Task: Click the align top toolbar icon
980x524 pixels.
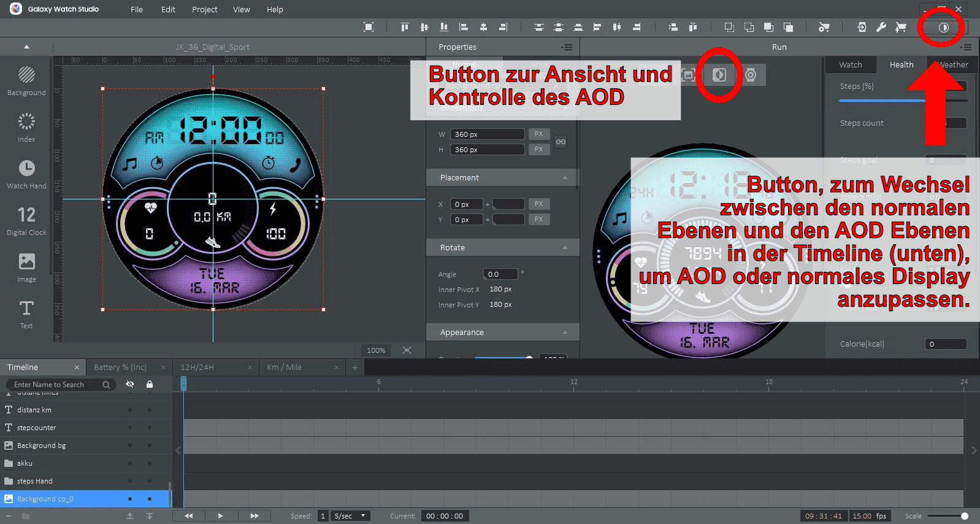Action: pyautogui.click(x=404, y=27)
